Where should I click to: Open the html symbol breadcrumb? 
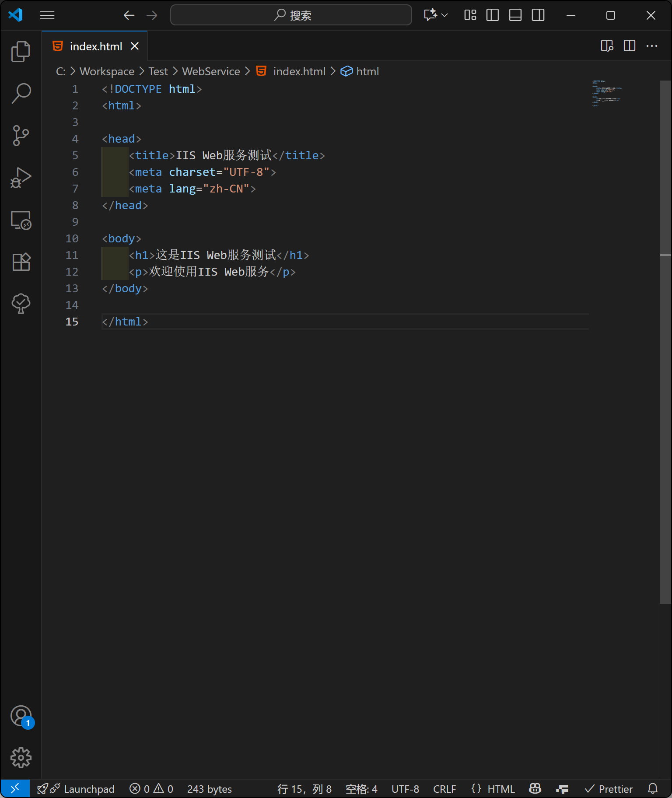360,71
